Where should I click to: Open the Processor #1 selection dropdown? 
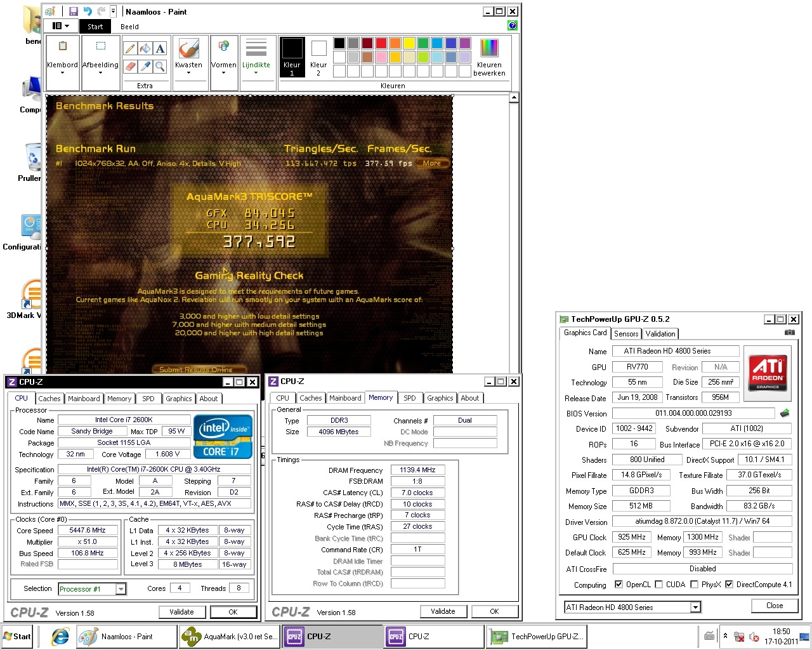121,589
